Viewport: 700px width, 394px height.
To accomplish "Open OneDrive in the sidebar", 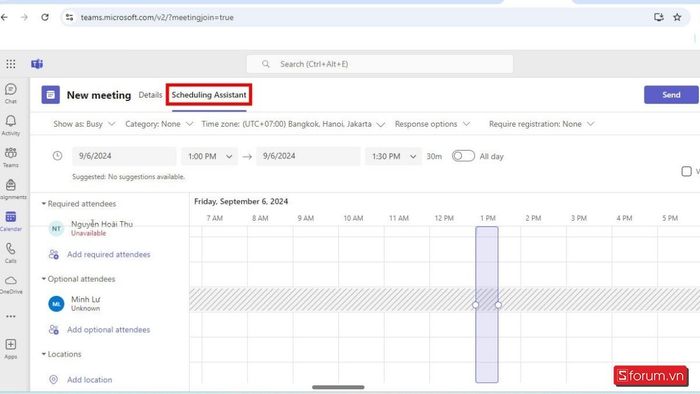I will point(11,284).
